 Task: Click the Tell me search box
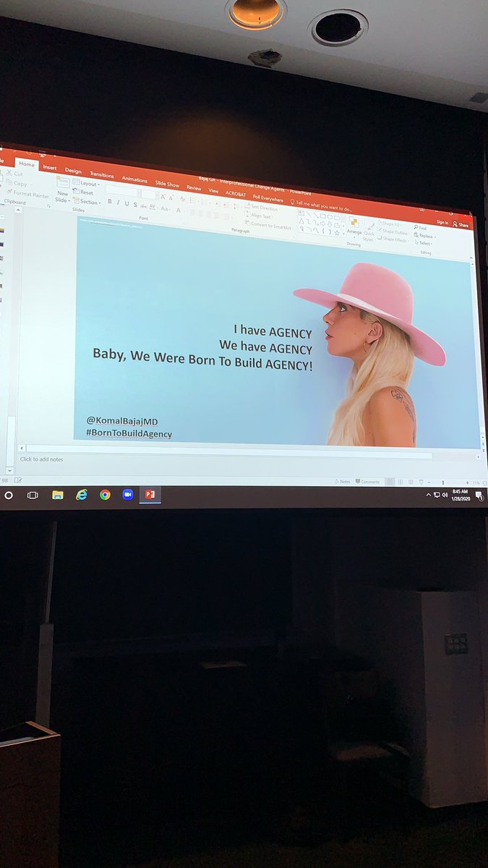[x=322, y=205]
